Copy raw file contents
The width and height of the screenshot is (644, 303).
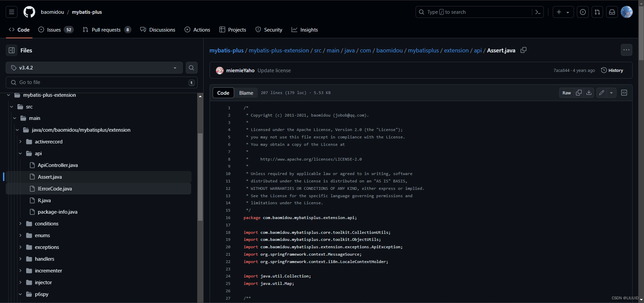click(579, 93)
